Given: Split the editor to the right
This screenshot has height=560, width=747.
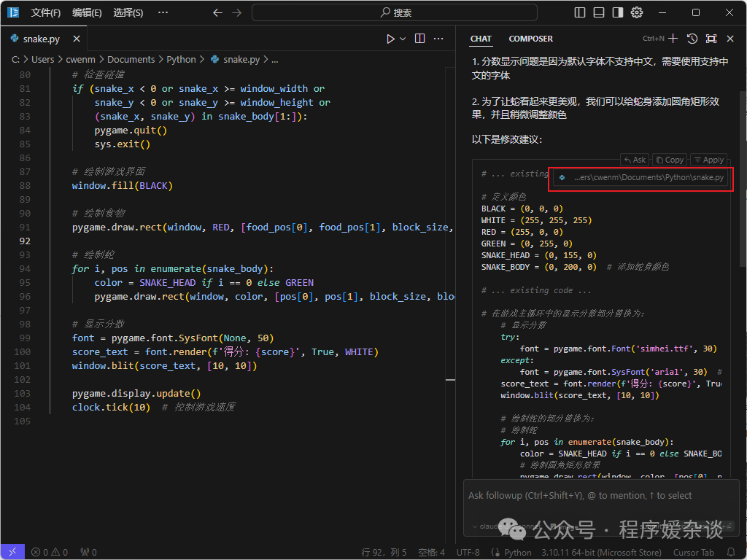Looking at the screenshot, I should (x=420, y=39).
